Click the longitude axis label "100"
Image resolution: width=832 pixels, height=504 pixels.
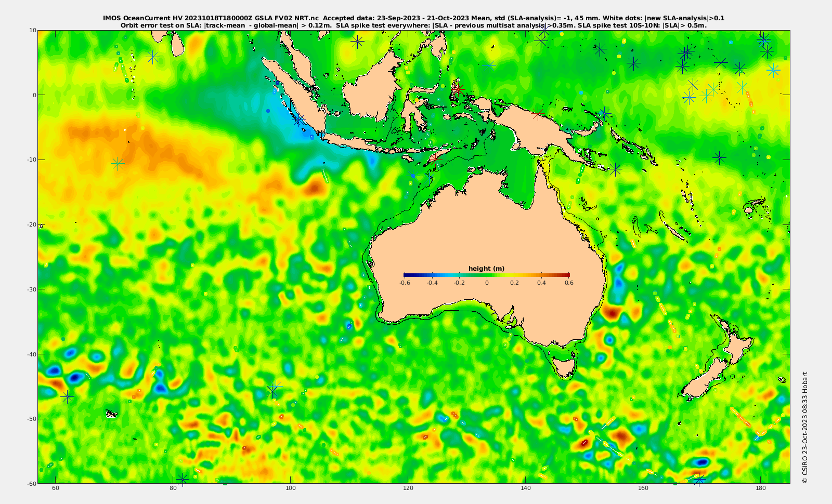point(291,488)
